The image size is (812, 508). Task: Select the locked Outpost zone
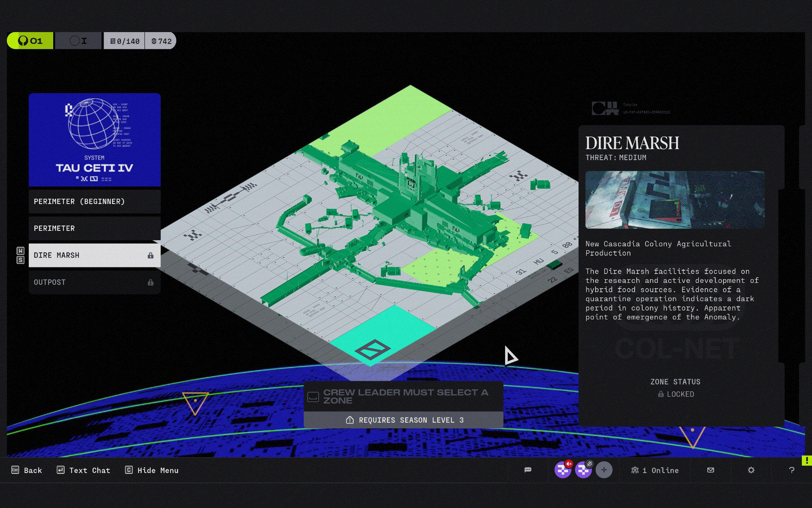[95, 282]
